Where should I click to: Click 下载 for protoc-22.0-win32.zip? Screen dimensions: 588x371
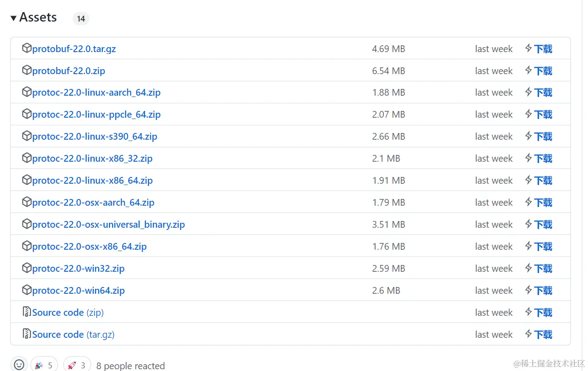543,269
